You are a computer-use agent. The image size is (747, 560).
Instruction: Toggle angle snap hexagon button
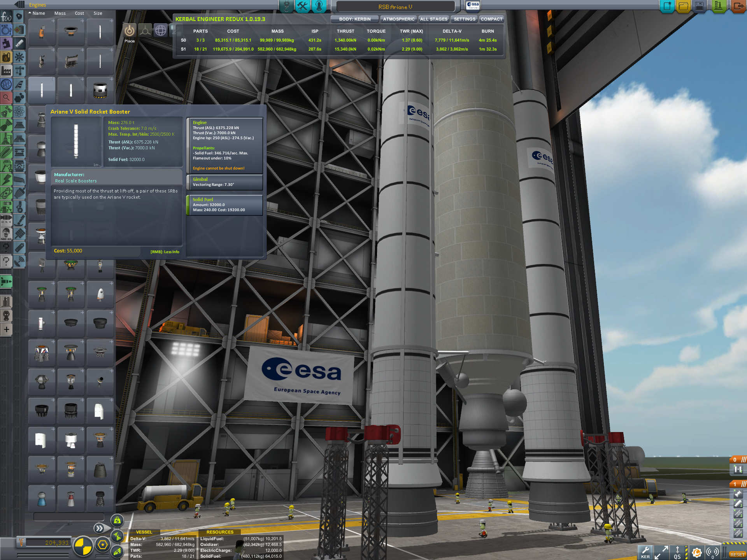(x=103, y=545)
